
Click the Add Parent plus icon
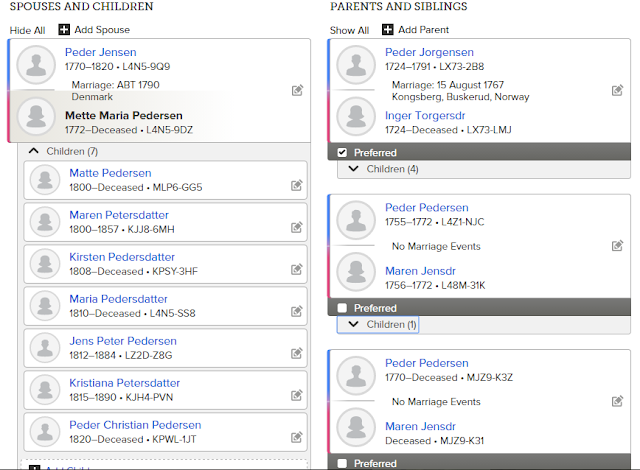tap(388, 30)
